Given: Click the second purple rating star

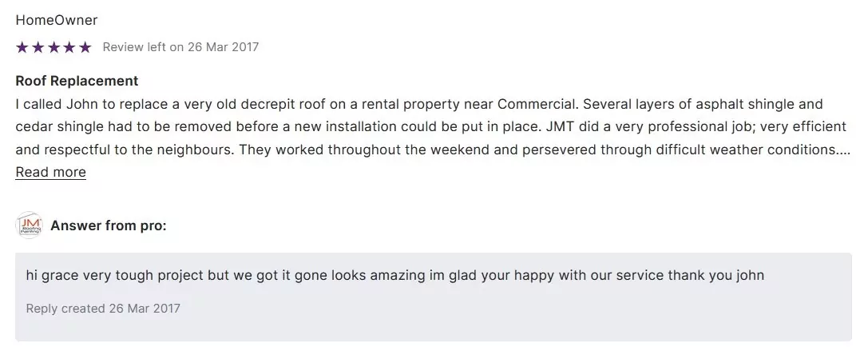Looking at the screenshot, I should [38, 47].
